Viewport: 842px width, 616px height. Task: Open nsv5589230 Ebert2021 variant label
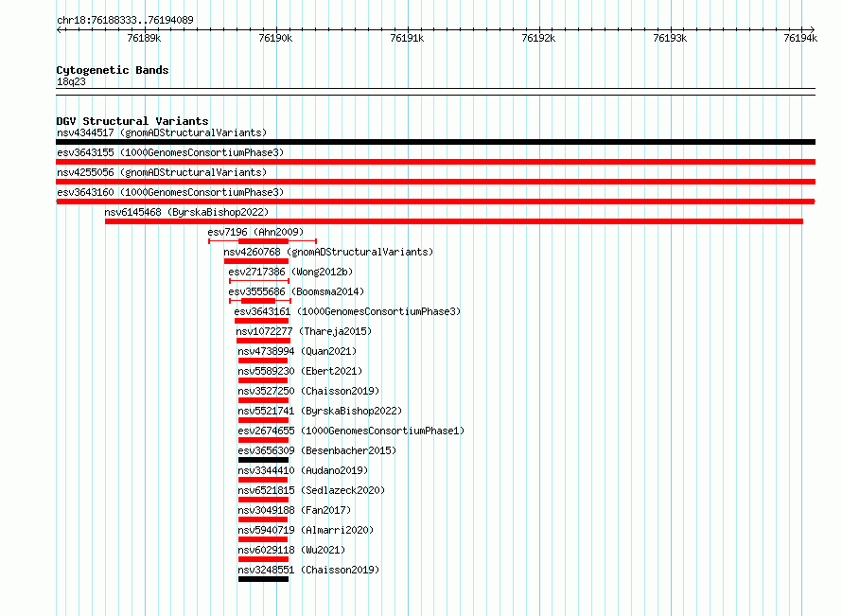tap(300, 371)
